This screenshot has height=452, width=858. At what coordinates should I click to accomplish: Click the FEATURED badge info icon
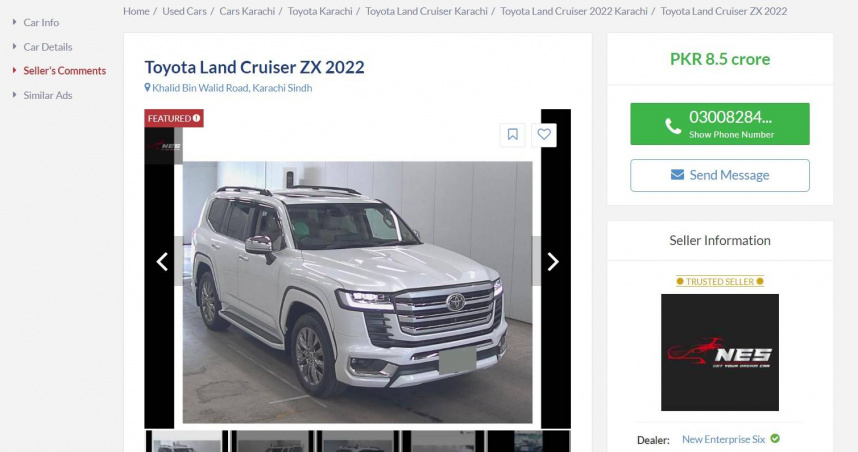[x=196, y=118]
